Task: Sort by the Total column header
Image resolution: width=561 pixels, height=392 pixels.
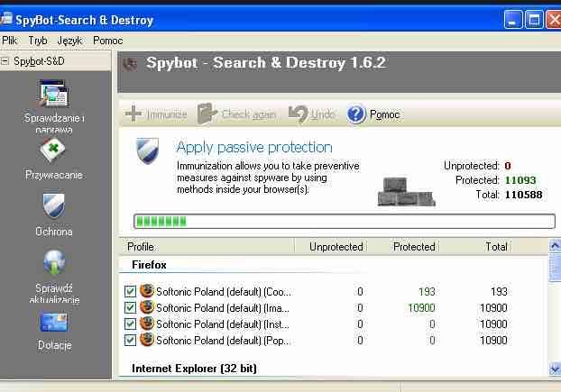Action: tap(476, 247)
